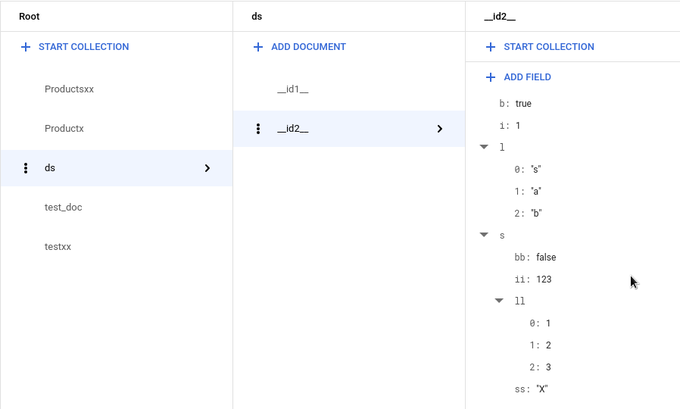Click the boolean field b: true
680x409 pixels.
[515, 104]
